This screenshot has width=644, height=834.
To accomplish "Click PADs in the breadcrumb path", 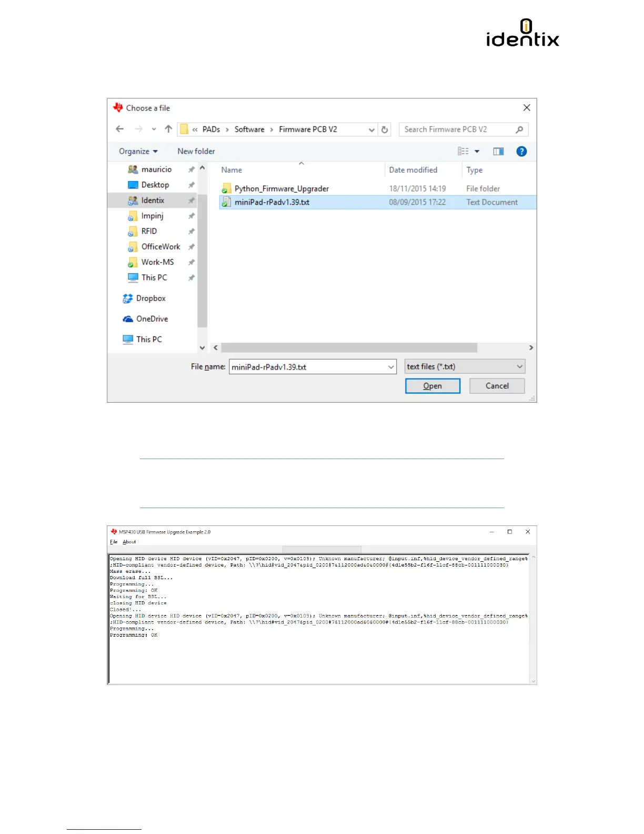I will (211, 130).
